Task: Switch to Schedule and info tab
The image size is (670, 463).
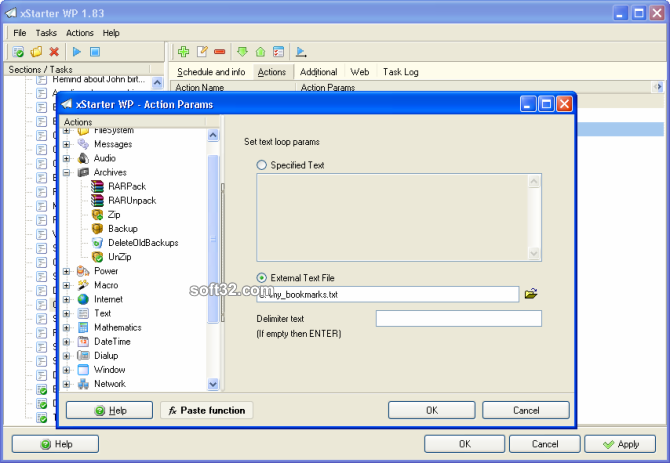Action: pyautogui.click(x=211, y=72)
